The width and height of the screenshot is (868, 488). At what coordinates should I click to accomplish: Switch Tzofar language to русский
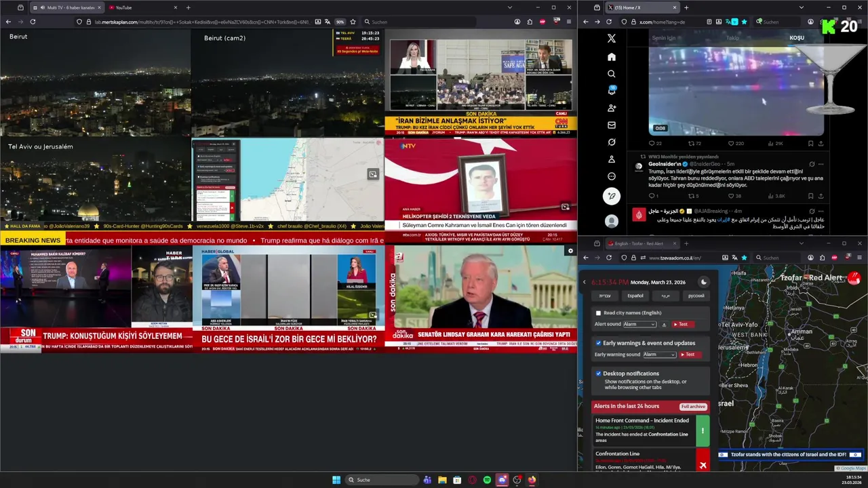coord(696,296)
